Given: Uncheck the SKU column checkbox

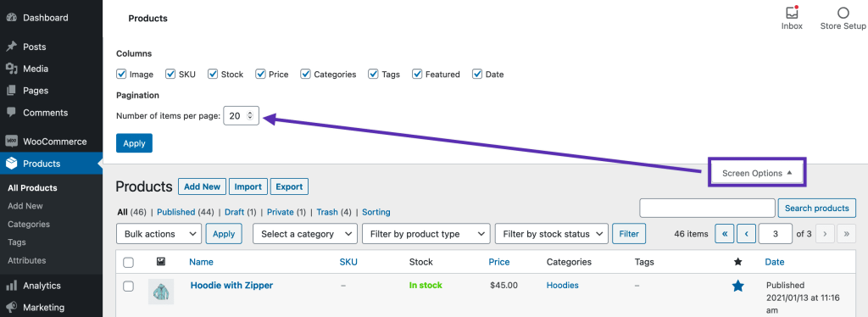Looking at the screenshot, I should pos(170,74).
